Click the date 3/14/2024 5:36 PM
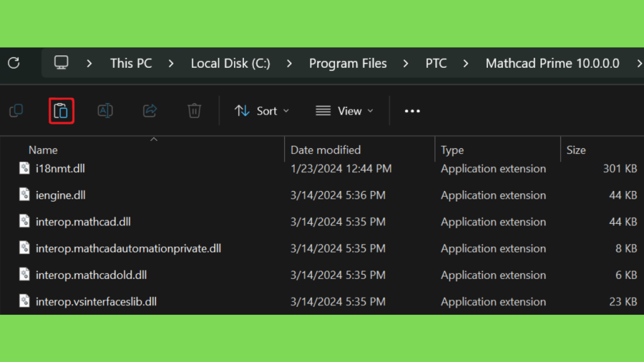 pyautogui.click(x=338, y=195)
